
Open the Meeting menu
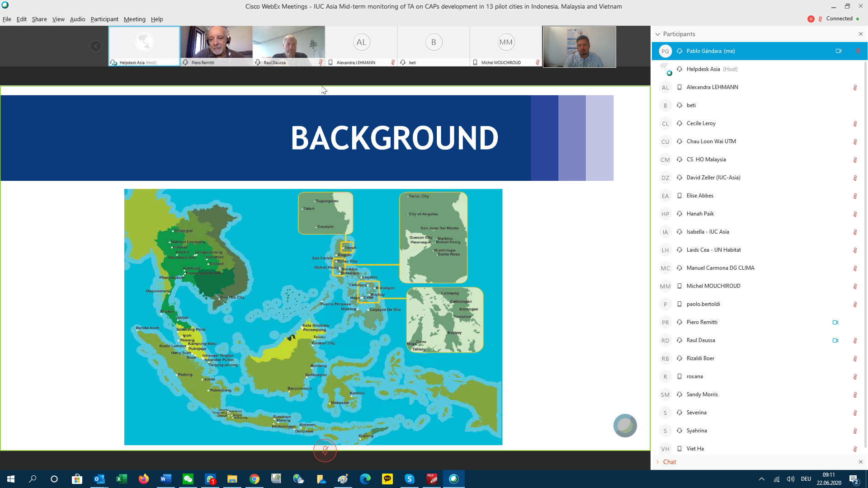134,19
